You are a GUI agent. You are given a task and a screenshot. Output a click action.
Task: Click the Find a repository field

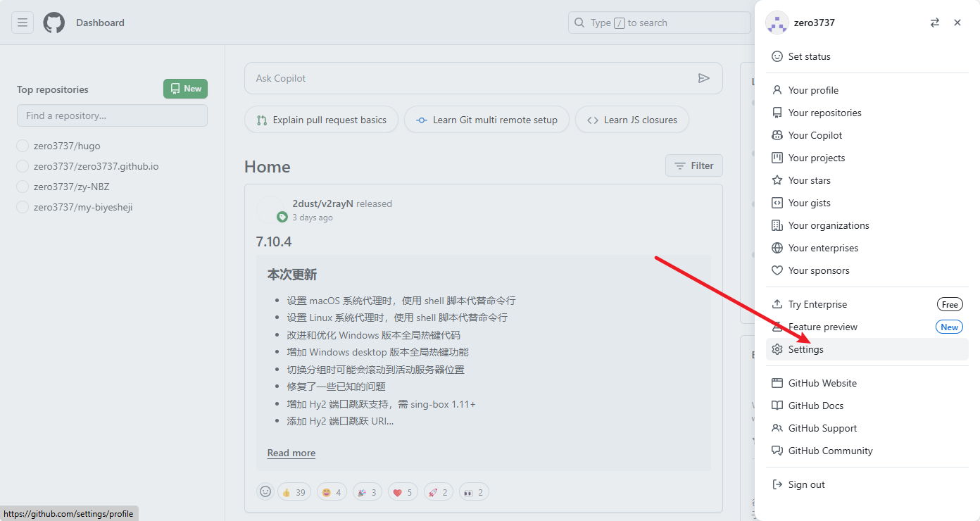[x=112, y=115]
